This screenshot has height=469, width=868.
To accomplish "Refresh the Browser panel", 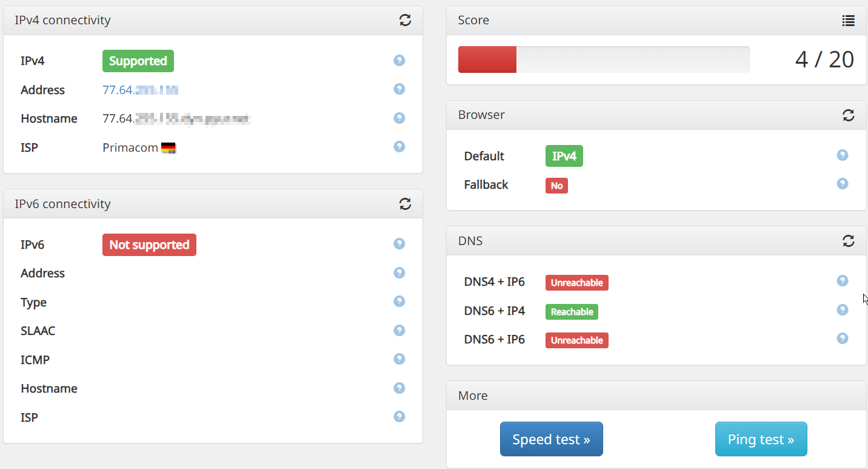I will tap(849, 115).
